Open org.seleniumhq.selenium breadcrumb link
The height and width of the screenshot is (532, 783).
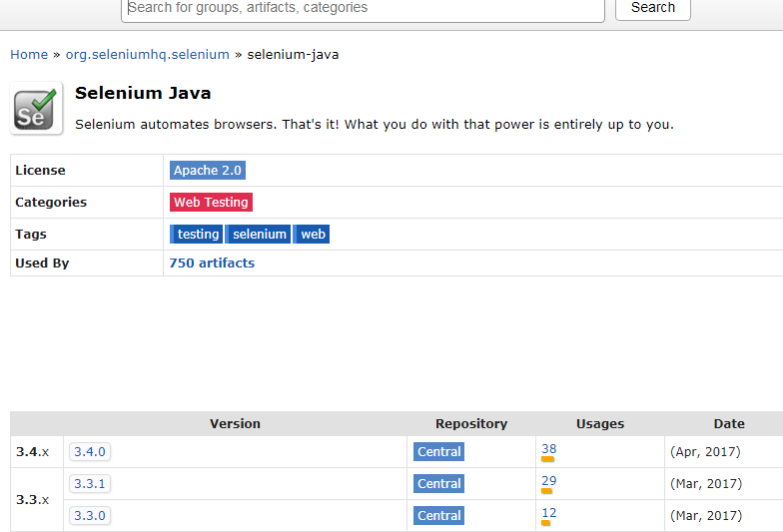[148, 54]
